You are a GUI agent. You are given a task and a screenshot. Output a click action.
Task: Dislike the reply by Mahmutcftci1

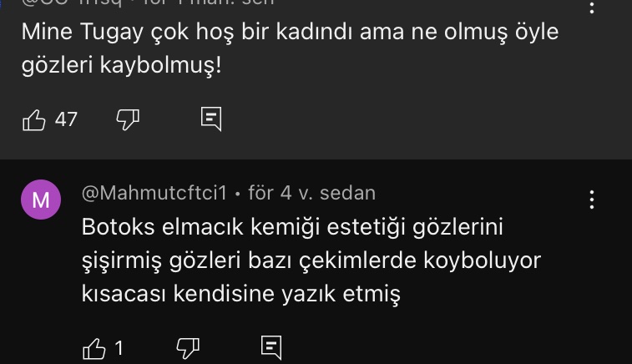click(188, 347)
